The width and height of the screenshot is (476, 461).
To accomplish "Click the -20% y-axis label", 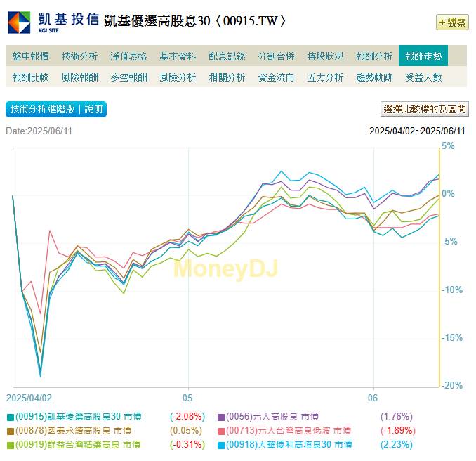I will (x=452, y=386).
